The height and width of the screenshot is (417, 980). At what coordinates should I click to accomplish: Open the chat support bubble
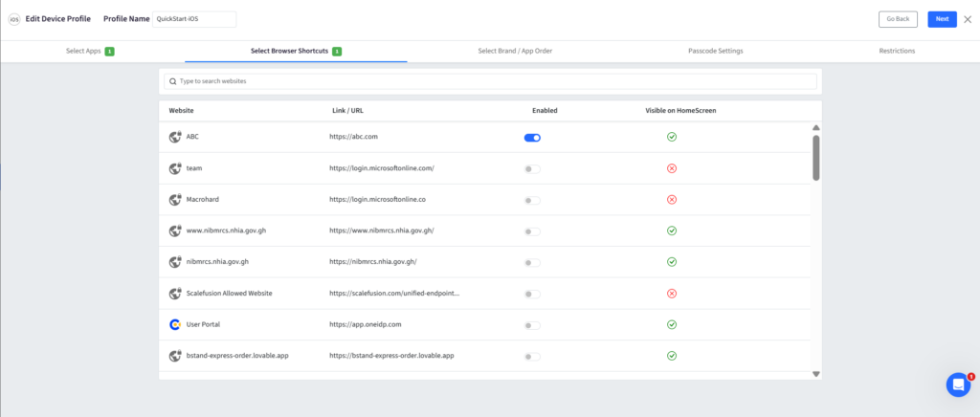(958, 384)
